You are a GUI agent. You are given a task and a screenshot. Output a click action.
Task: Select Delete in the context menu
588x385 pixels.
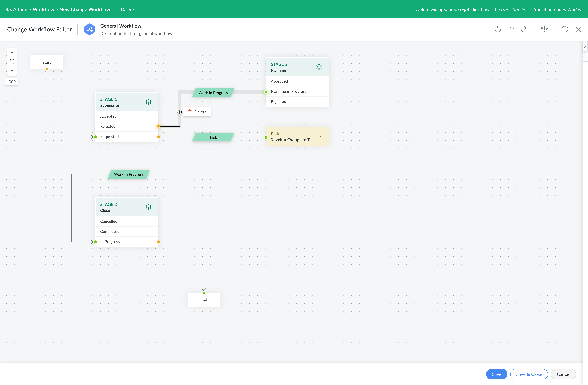(x=197, y=112)
